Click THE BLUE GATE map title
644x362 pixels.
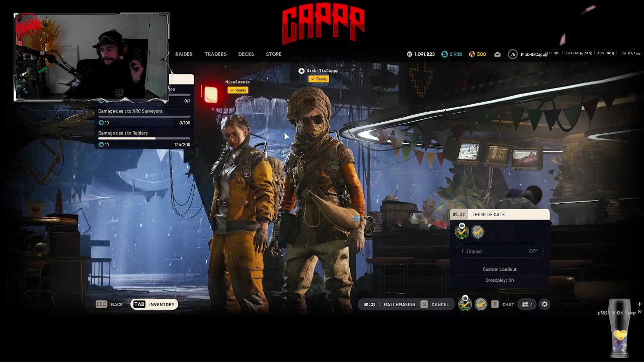coord(488,215)
